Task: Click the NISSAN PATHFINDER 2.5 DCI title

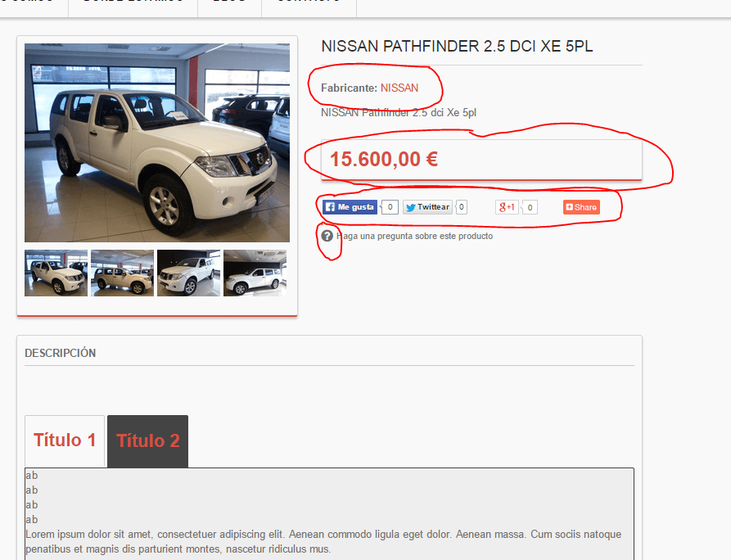Action: pyautogui.click(x=457, y=46)
